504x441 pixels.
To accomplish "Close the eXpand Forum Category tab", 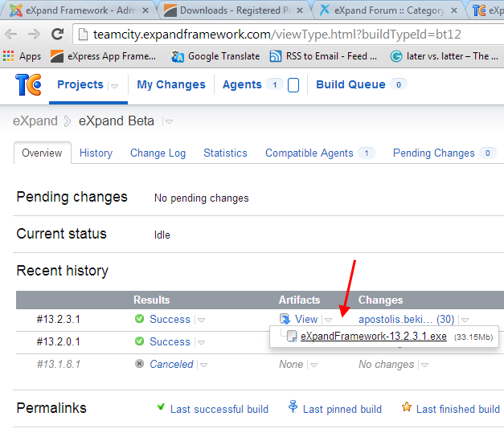I will [x=454, y=10].
